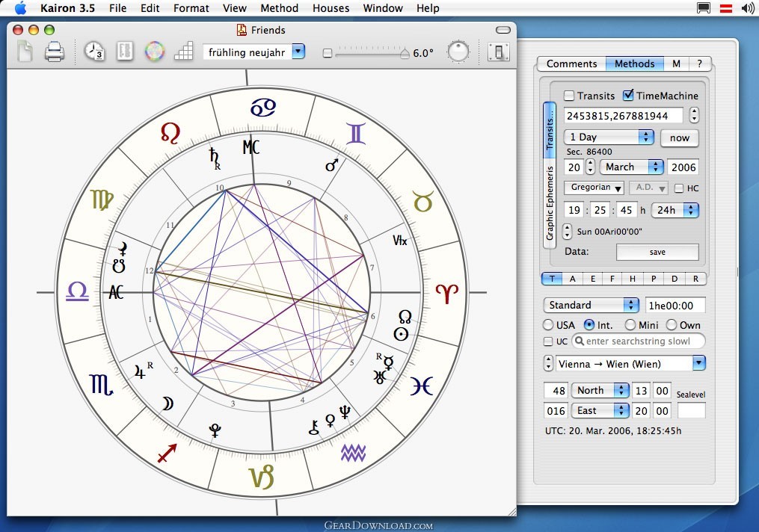Switch to the Comments tab
759x532 pixels.
click(571, 64)
